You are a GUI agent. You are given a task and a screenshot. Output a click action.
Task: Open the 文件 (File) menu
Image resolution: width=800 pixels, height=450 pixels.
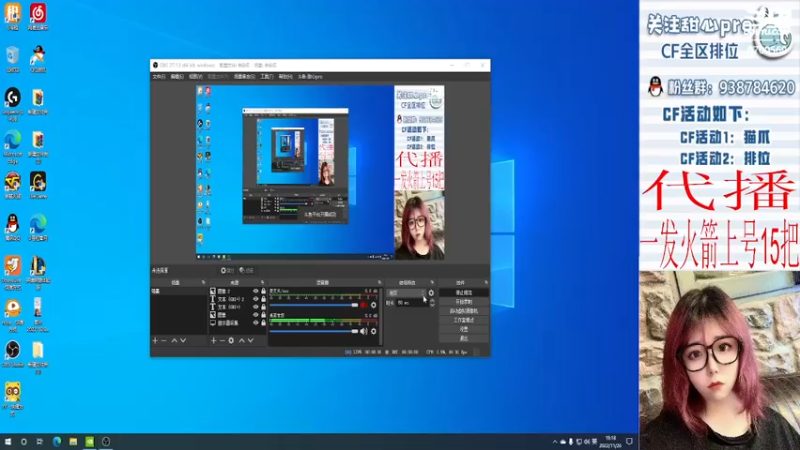(x=159, y=77)
